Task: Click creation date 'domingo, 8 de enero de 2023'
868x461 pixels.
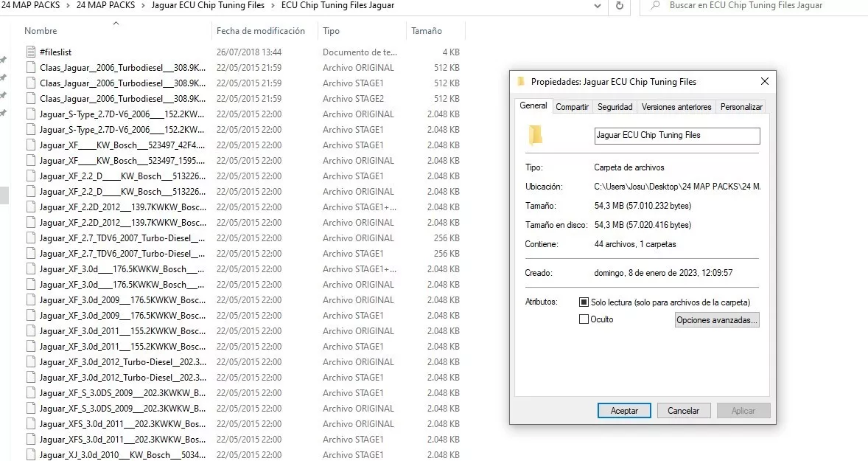Action: pos(663,273)
